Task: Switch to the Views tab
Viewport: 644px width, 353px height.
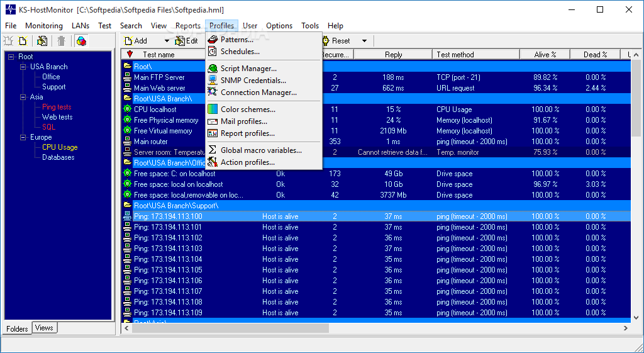Action: [44, 328]
